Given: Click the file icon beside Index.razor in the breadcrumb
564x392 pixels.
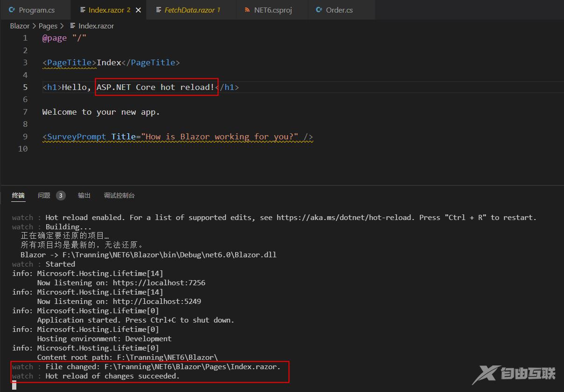Looking at the screenshot, I should (x=73, y=26).
